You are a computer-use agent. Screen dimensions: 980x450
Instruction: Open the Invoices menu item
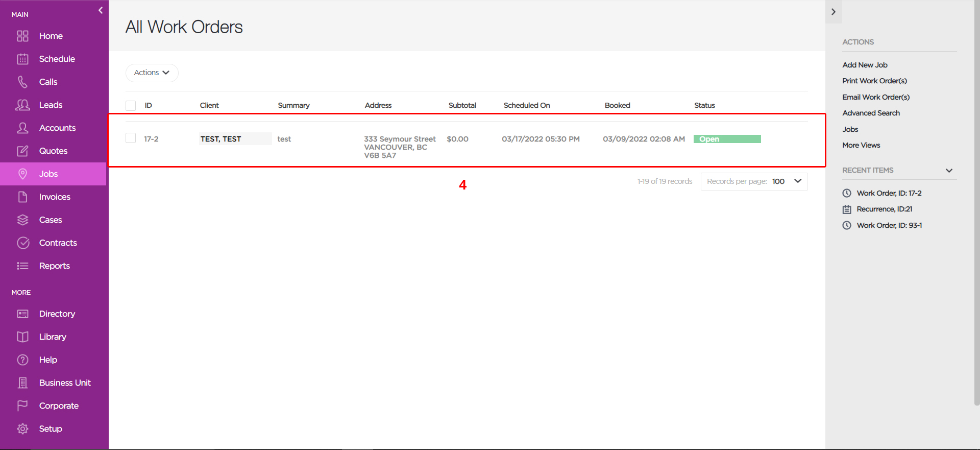point(55,197)
